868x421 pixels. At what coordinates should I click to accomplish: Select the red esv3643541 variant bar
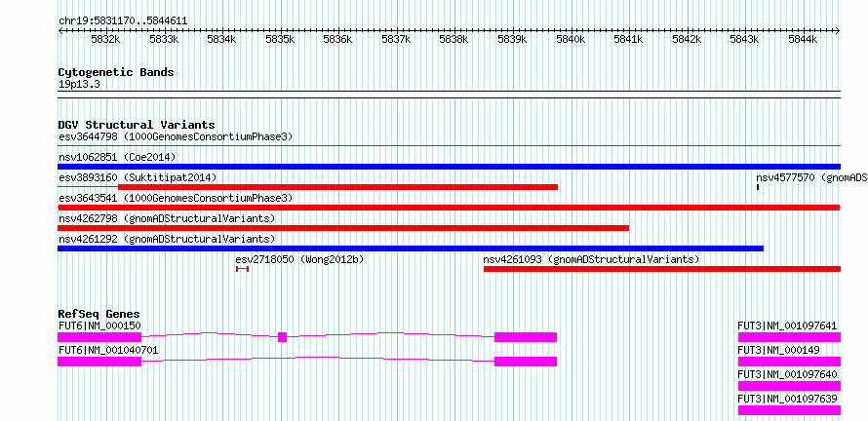449,208
